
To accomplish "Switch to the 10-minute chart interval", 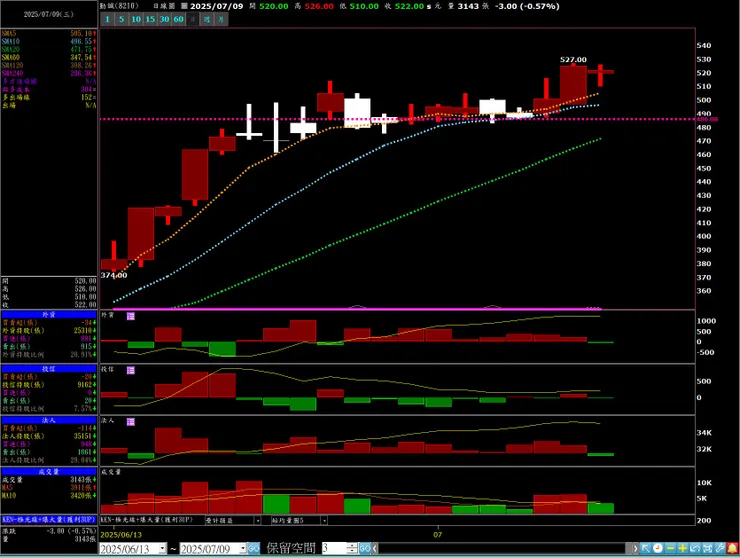I will pos(136,19).
